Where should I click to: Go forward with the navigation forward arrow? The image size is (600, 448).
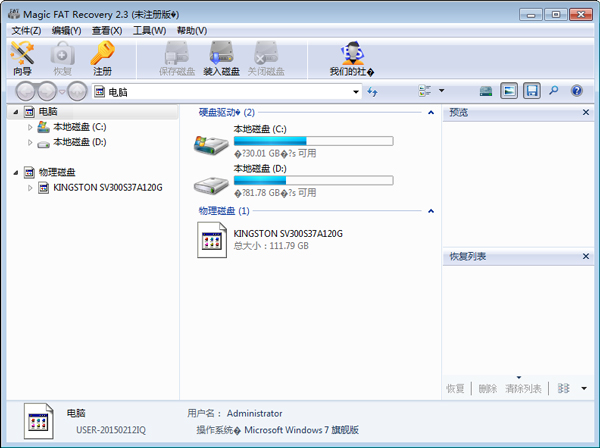point(47,91)
